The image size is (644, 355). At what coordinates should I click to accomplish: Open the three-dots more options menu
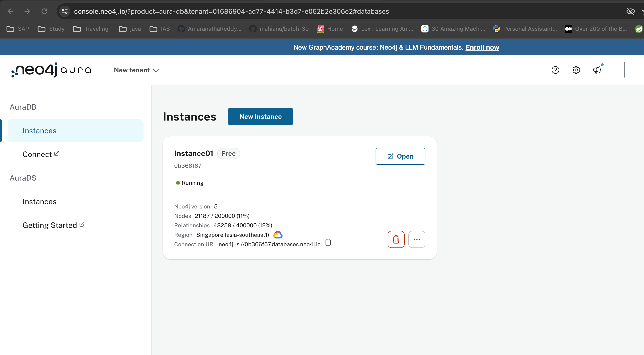click(x=417, y=239)
